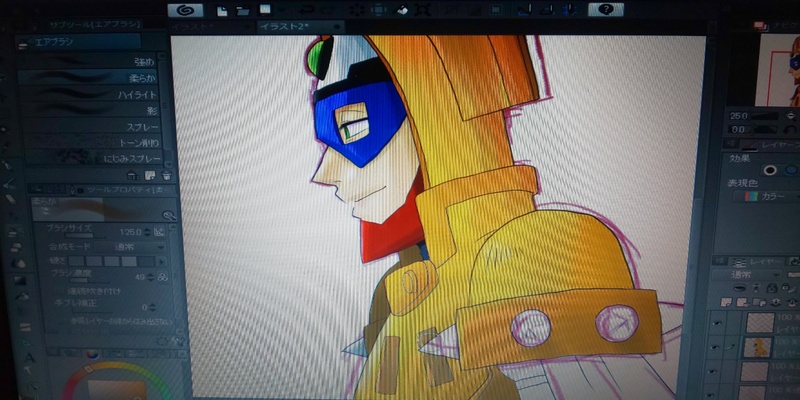Click the fill paint-bucket toolbar icon
This screenshot has height=400, width=800.
(x=403, y=10)
